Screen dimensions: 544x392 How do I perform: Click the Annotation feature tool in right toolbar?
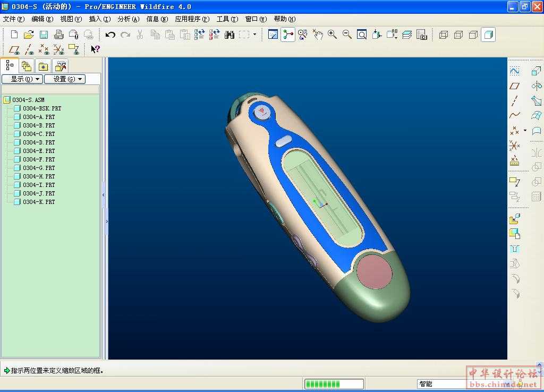pos(514,181)
